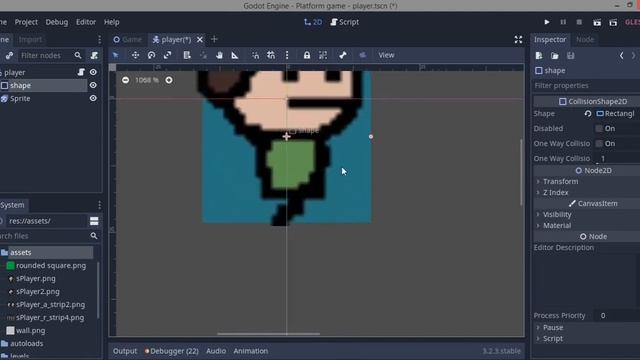Open the Node tab beside Inspector

pyautogui.click(x=585, y=40)
